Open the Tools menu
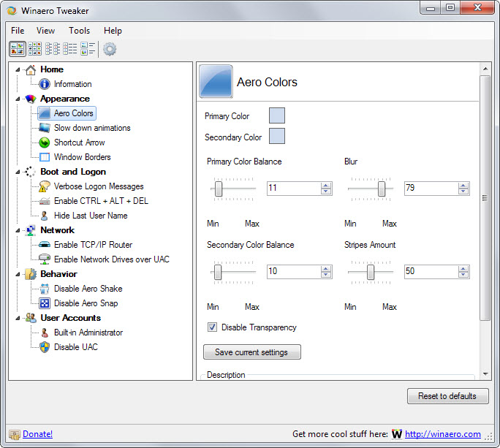 point(80,31)
